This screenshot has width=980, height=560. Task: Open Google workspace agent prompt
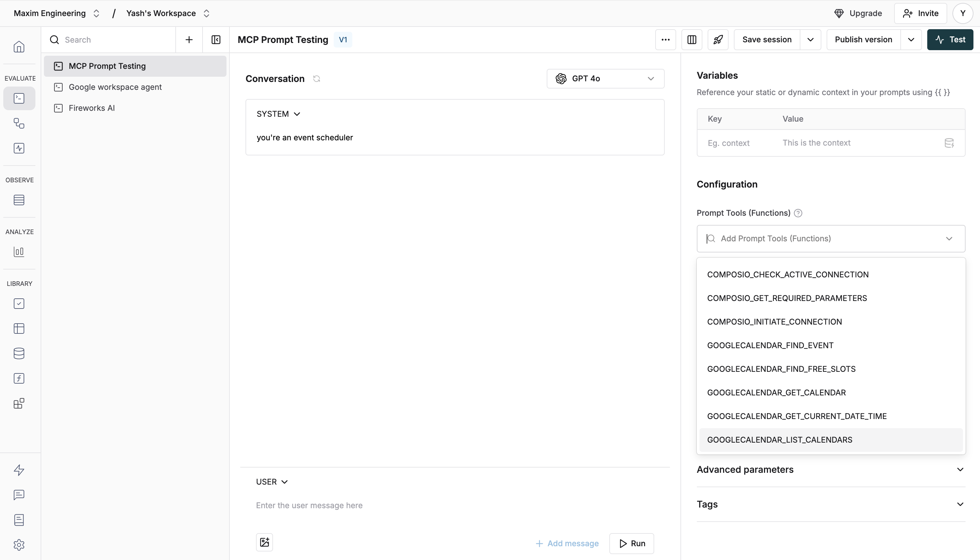[x=115, y=87]
